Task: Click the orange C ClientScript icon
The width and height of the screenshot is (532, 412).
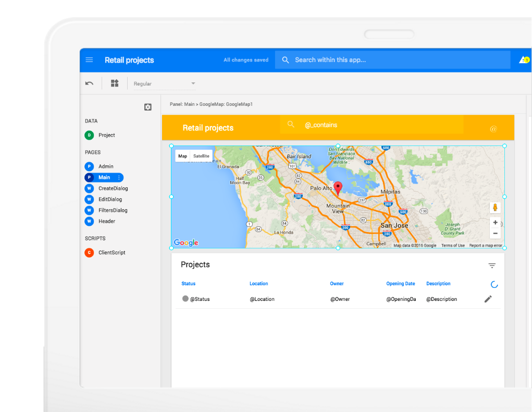Action: [x=89, y=252]
